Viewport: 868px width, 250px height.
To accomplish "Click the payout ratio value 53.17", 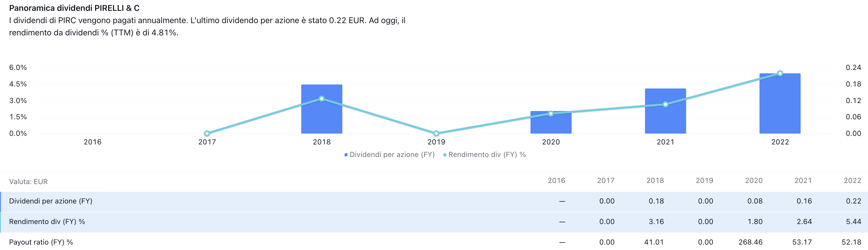I will tap(802, 242).
